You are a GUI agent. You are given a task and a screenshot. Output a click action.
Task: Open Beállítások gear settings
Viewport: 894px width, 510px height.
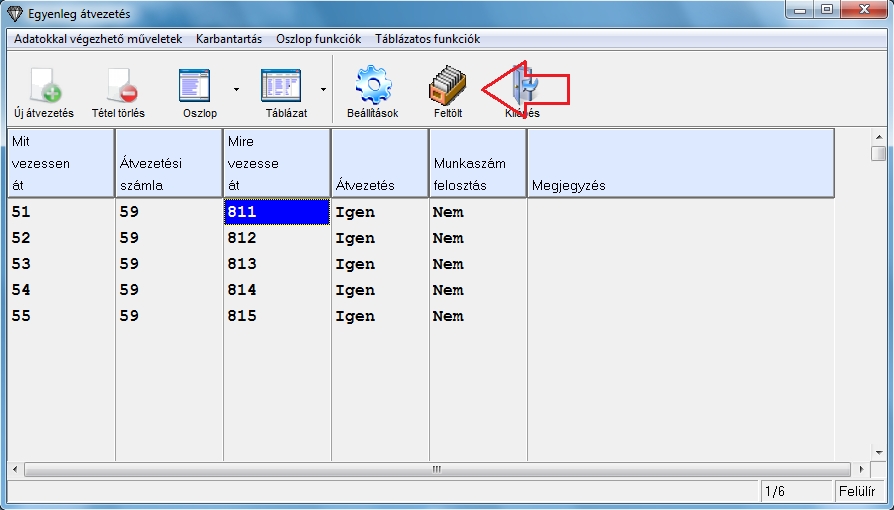(x=372, y=87)
